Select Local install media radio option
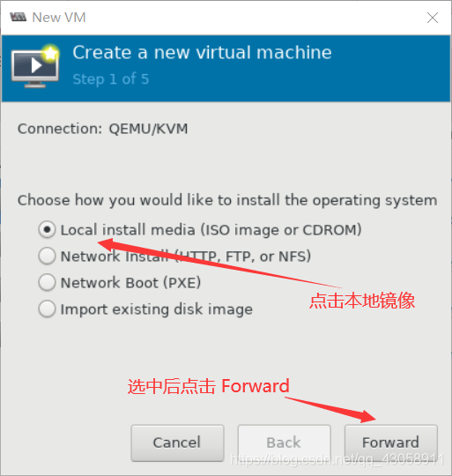Screen dimensions: 452x476 47,229
